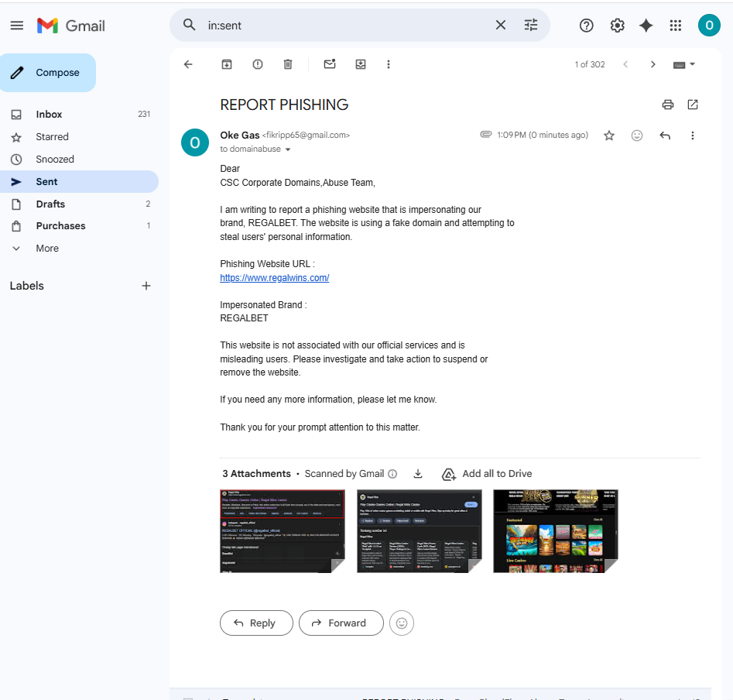This screenshot has width=733, height=700.
Task: Open the input tools keyboard dropdown
Action: tap(684, 64)
